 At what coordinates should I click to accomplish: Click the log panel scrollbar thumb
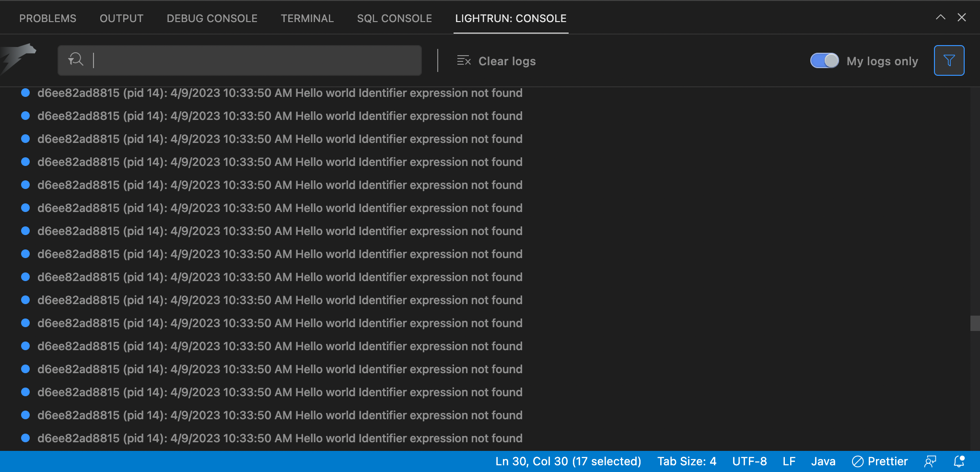click(x=975, y=323)
